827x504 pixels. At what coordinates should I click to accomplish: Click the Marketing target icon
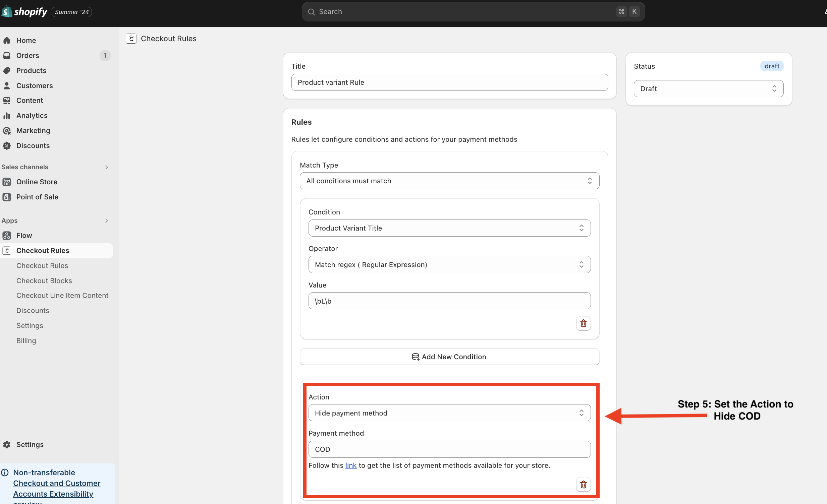click(7, 130)
